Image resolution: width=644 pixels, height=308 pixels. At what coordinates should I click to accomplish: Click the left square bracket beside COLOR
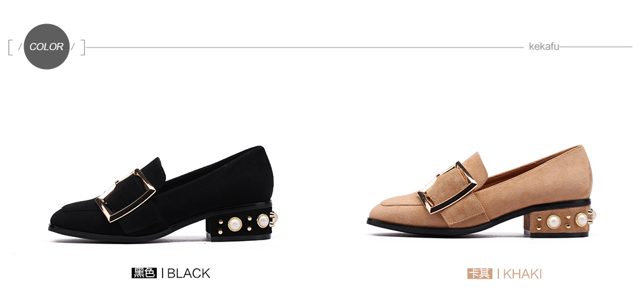click(10, 47)
